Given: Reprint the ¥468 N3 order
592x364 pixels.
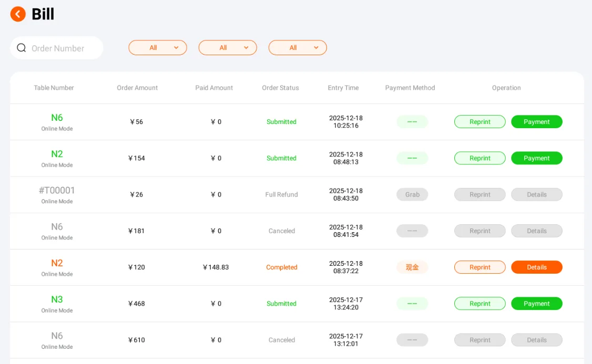Looking at the screenshot, I should [x=480, y=304].
